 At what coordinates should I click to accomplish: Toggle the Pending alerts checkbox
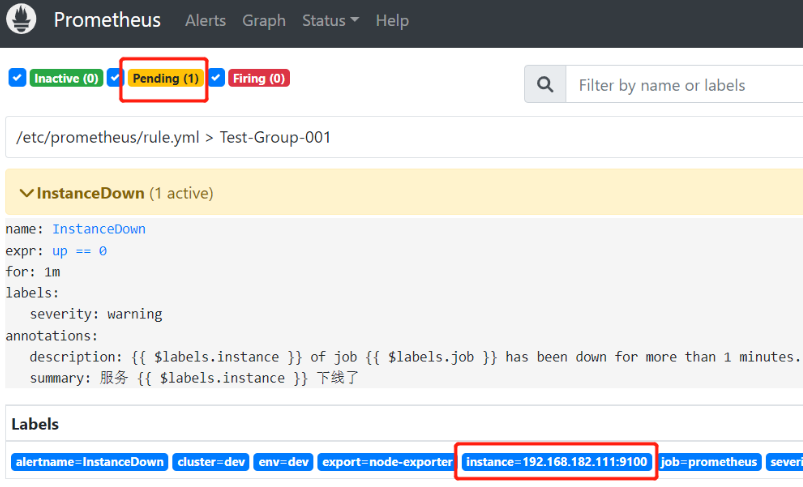(115, 78)
